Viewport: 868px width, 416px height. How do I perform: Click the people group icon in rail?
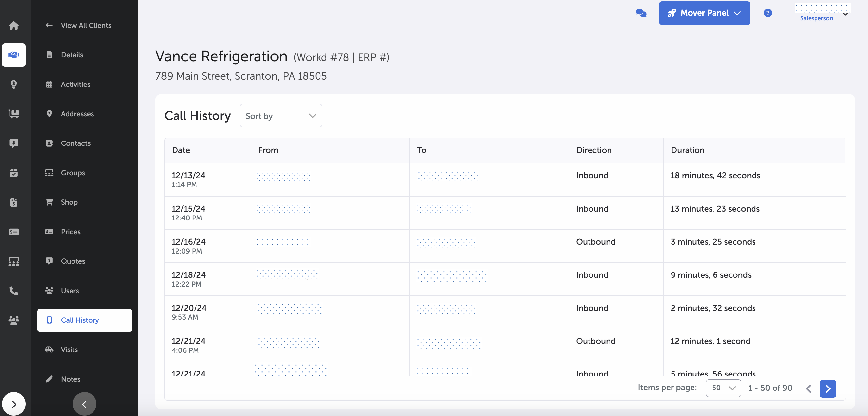13,320
